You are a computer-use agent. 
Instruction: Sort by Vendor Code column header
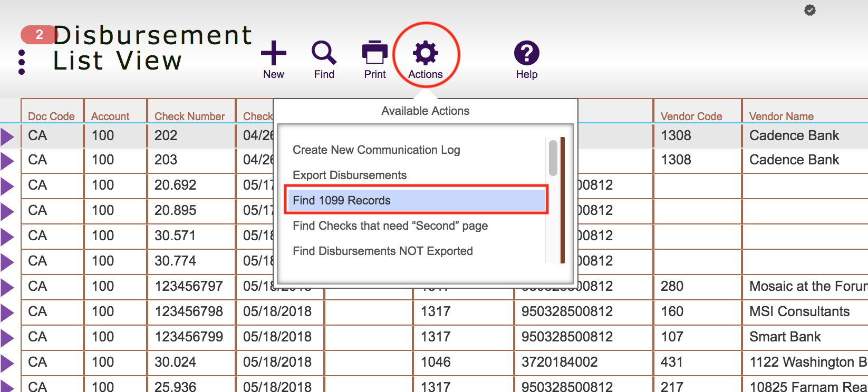[691, 116]
